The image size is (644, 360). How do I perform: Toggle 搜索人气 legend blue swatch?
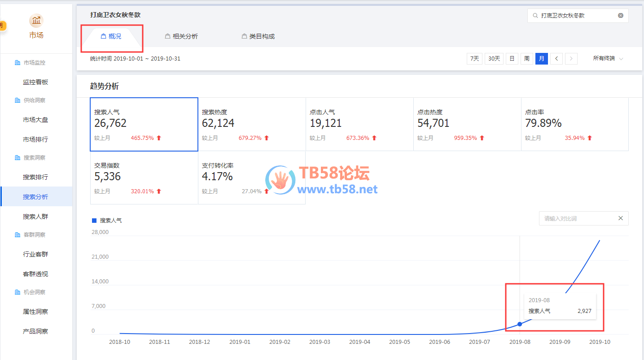(94, 221)
